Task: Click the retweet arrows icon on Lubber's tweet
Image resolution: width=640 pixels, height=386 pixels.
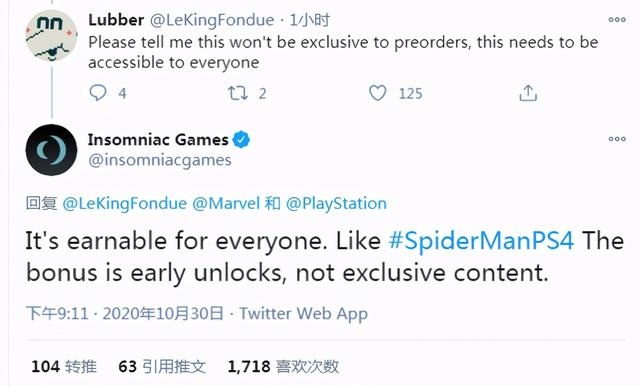Action: 238,93
